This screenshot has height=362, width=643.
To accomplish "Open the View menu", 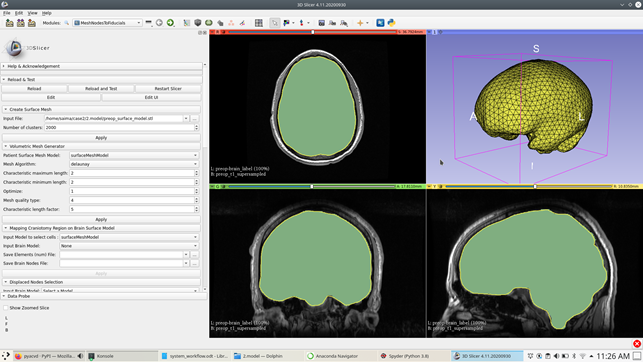I will [32, 13].
